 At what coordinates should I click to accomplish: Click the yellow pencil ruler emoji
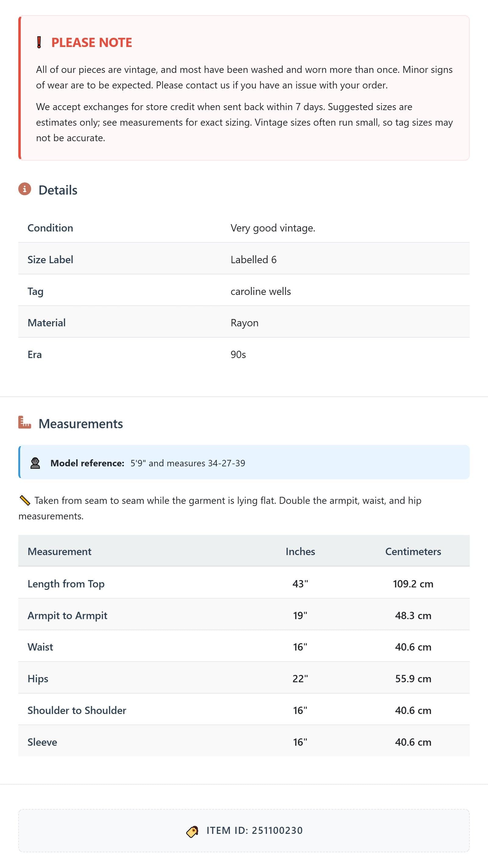(x=25, y=501)
